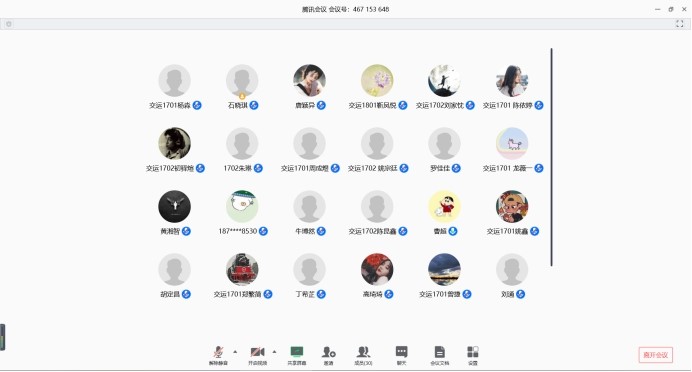
Task: Open the Members list icon
Action: (363, 355)
